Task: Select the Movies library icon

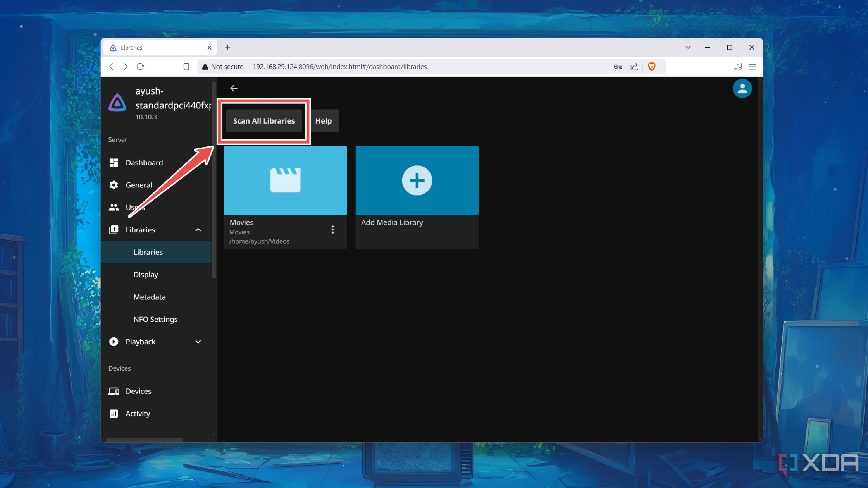Action: [285, 180]
